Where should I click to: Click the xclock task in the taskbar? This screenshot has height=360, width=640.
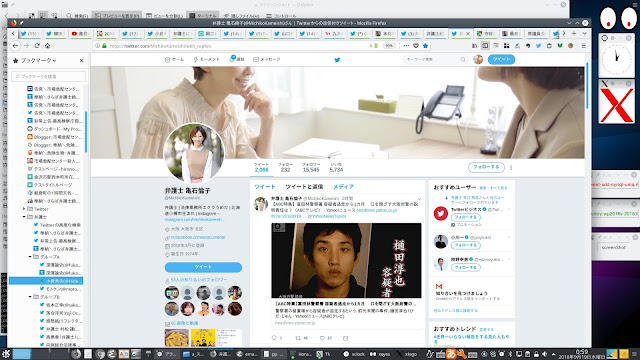355,354
